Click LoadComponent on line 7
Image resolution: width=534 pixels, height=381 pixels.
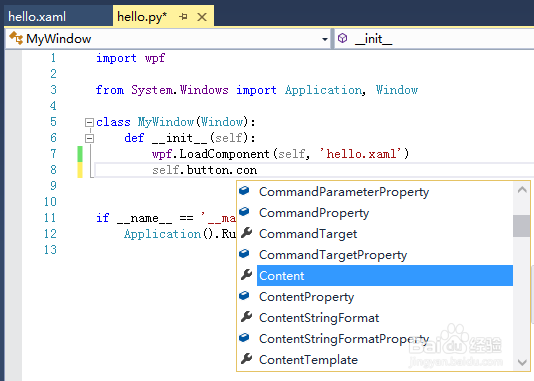(x=224, y=154)
